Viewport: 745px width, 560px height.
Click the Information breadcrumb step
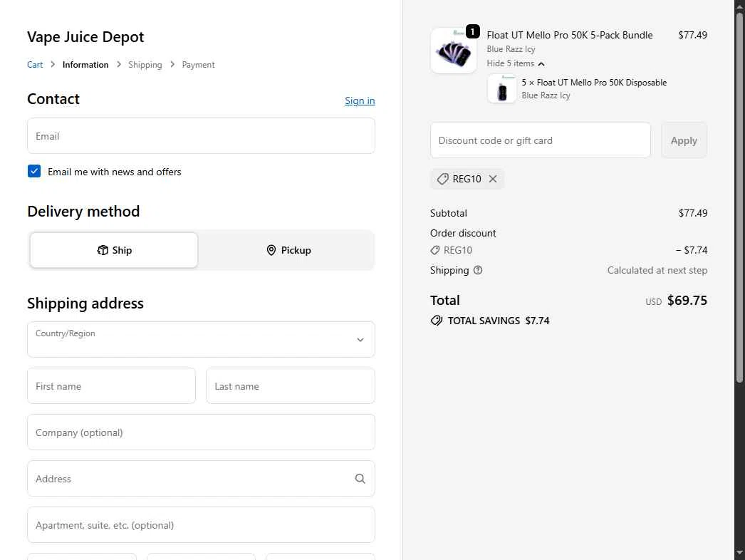pyautogui.click(x=85, y=65)
